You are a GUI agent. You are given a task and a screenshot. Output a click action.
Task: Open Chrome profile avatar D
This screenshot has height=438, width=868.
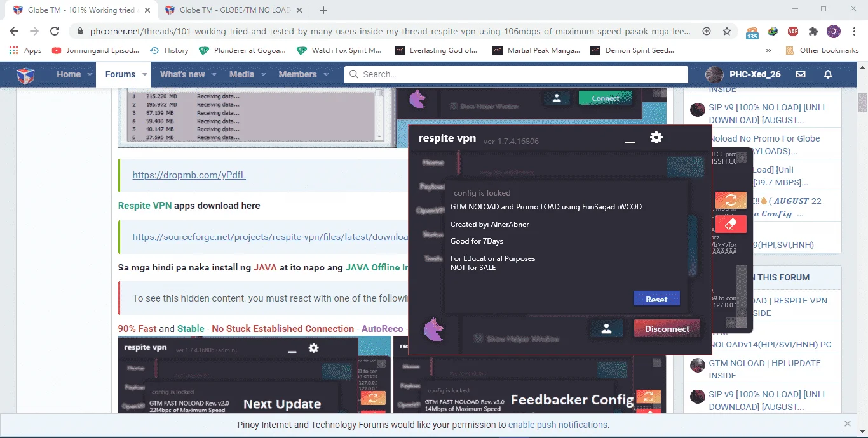click(833, 31)
